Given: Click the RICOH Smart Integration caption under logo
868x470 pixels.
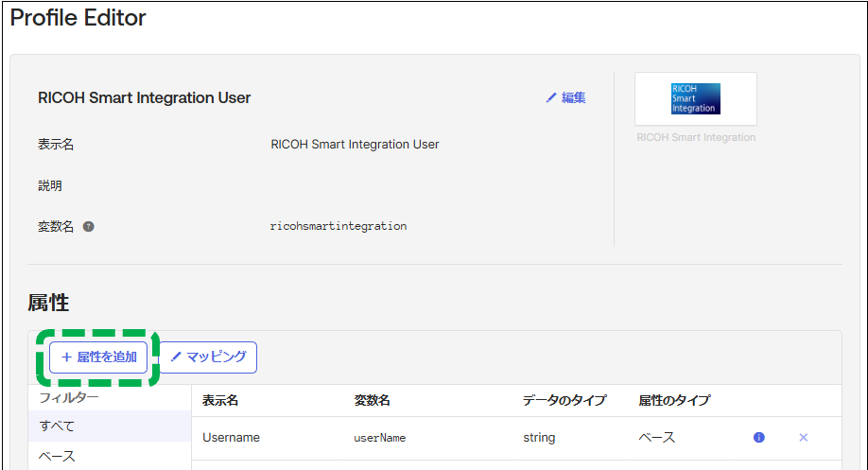Looking at the screenshot, I should (x=696, y=137).
